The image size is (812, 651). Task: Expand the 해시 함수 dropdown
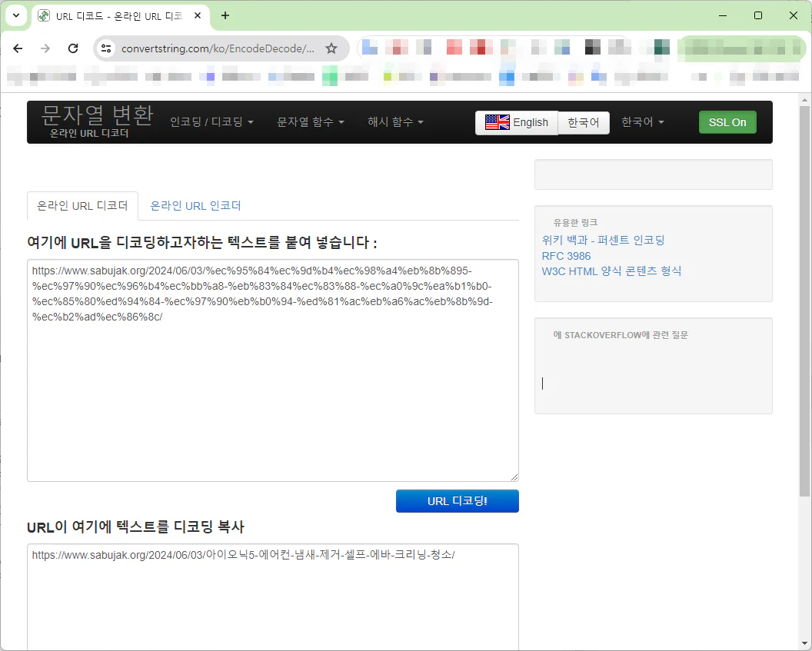pyautogui.click(x=396, y=121)
